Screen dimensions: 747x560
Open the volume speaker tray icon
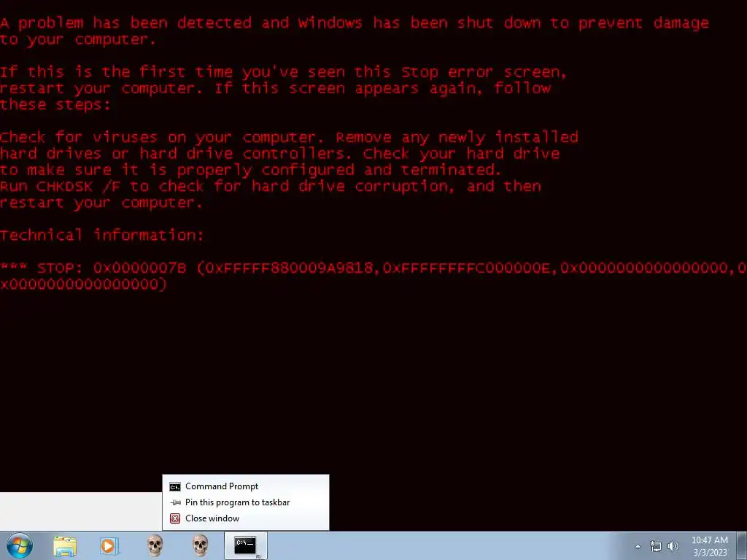[x=673, y=547]
